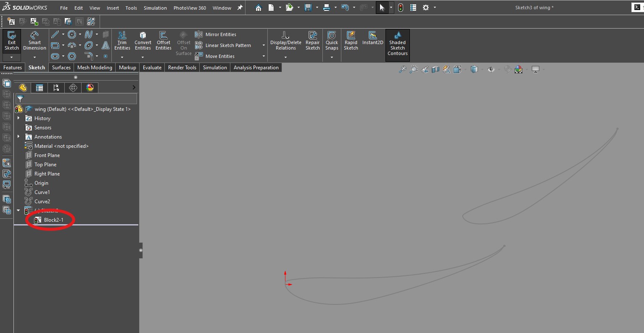Click the Section View icon
This screenshot has width=644, height=333.
pos(435,70)
